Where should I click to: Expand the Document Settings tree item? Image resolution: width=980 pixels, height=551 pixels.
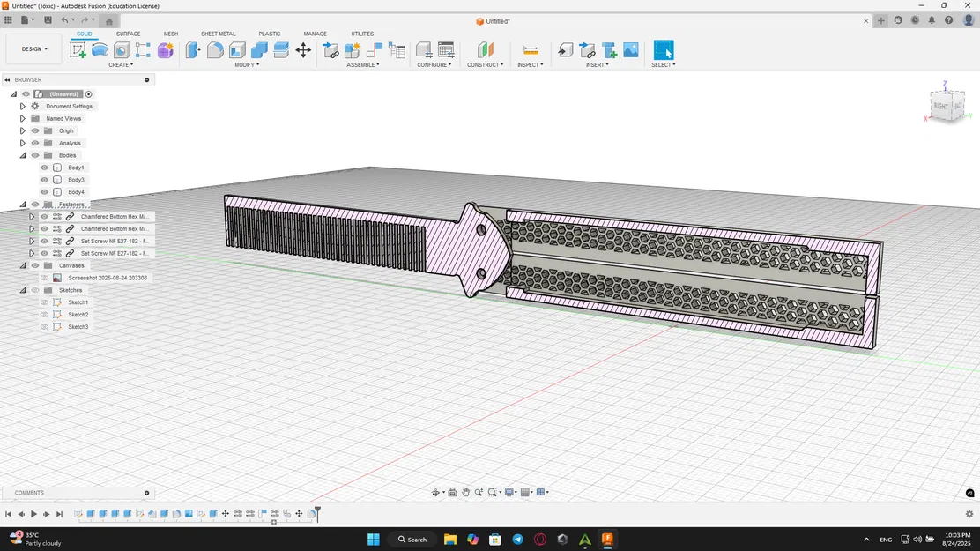(x=22, y=106)
